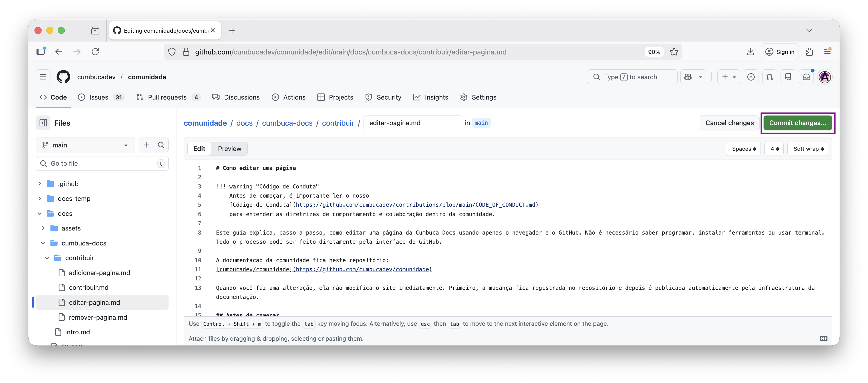Collapse the cumbuca-docs folder
The width and height of the screenshot is (868, 383).
coord(43,243)
